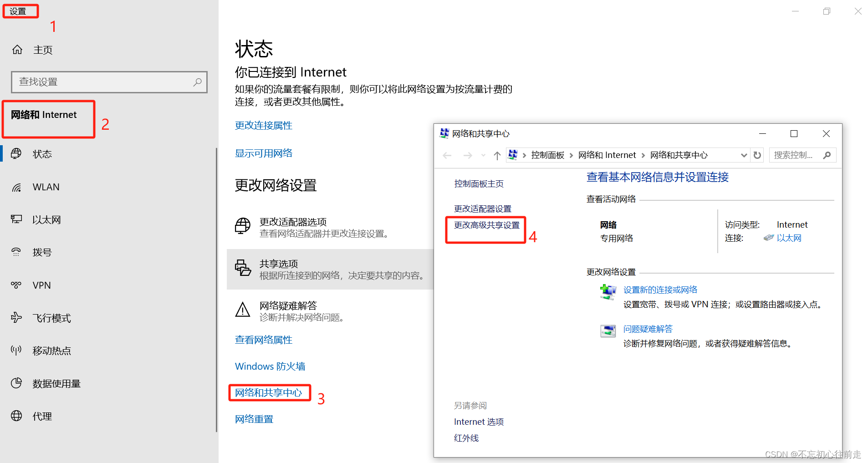The image size is (868, 463).
Task: Click 网络和 Internet in address breadcrumb
Action: [x=607, y=155]
